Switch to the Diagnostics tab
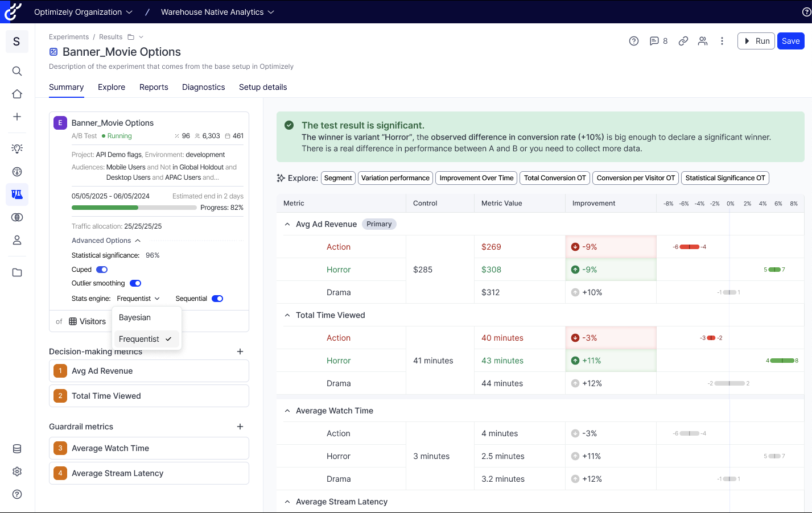The height and width of the screenshot is (513, 812). coord(203,87)
